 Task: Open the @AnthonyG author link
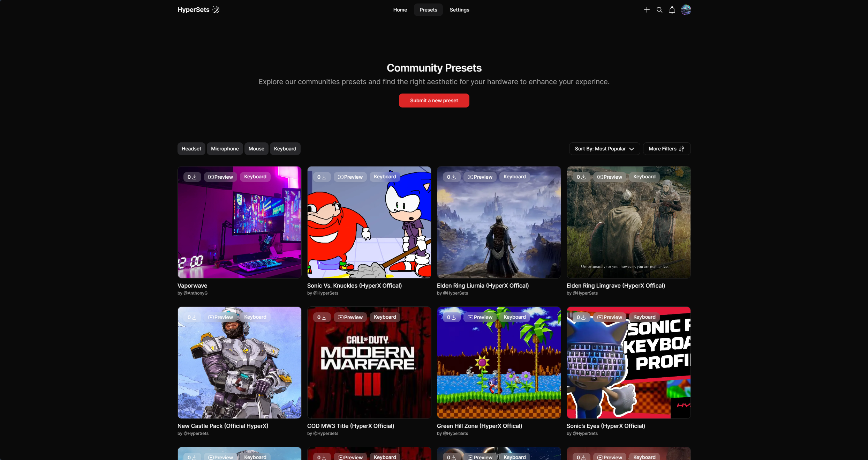195,293
